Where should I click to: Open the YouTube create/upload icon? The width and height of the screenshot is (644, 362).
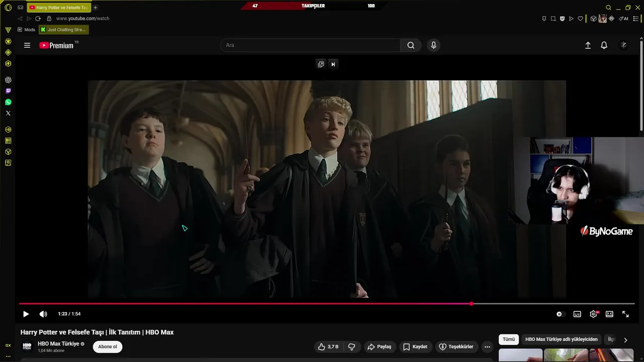588,45
